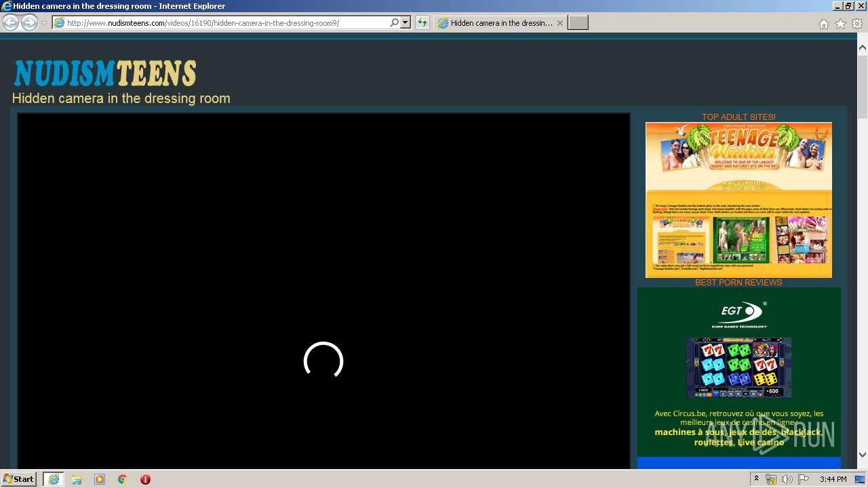868x488 pixels.
Task: Click the Home icon in IE toolbar
Action: pyautogui.click(x=823, y=24)
